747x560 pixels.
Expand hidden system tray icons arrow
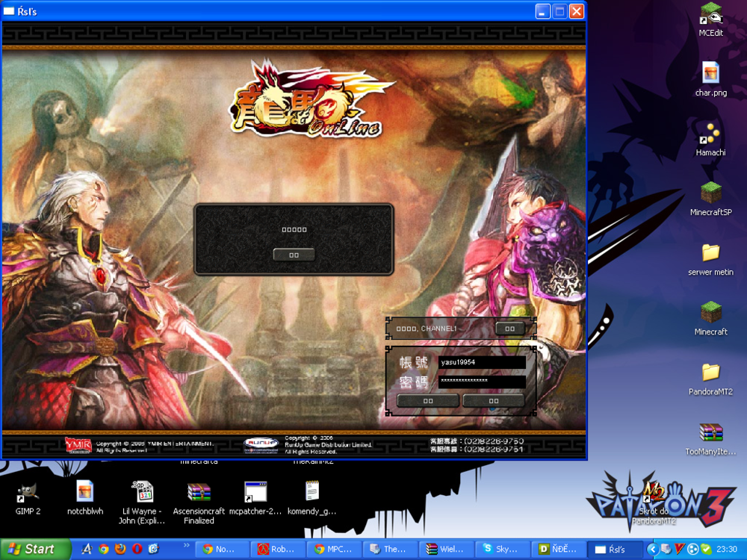coord(652,549)
